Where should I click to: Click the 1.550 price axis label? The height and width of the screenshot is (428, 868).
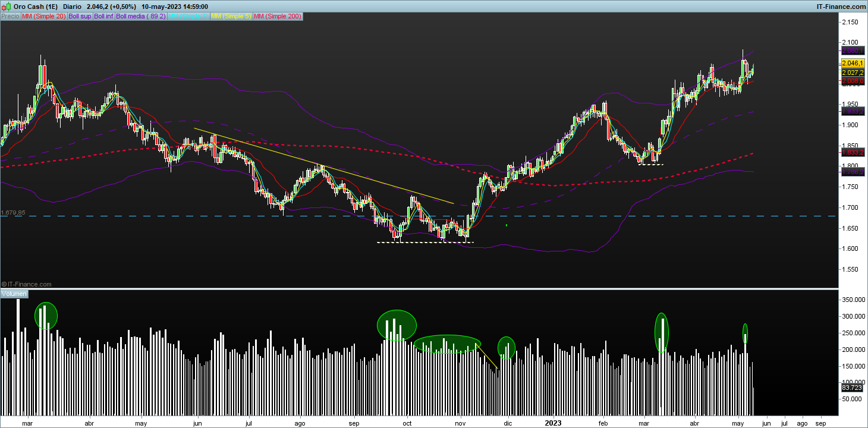click(x=850, y=269)
